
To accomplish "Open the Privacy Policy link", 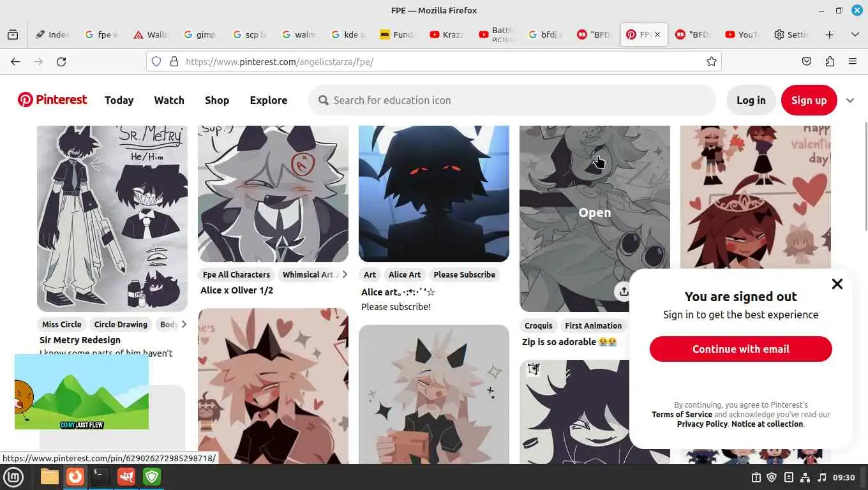I will [702, 424].
